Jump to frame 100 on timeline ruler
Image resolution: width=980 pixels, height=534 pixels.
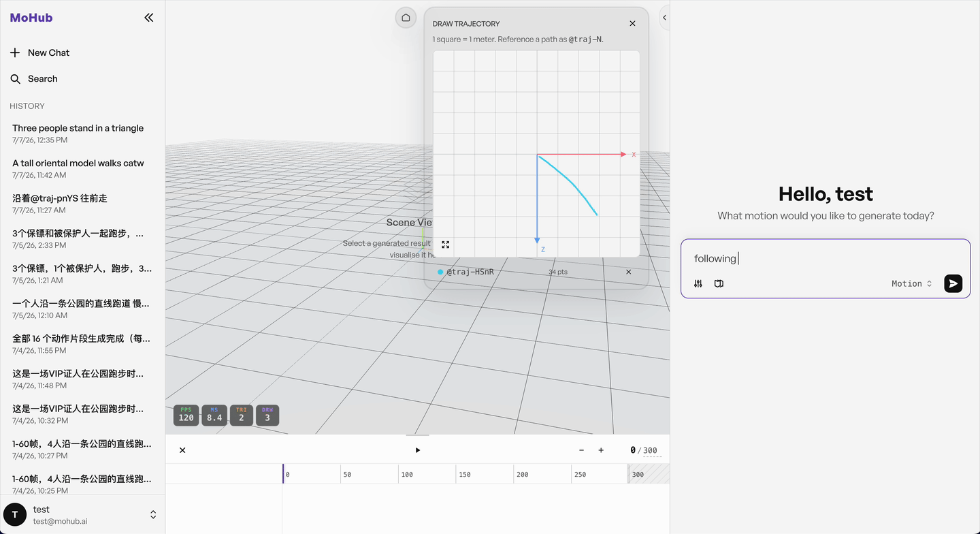pyautogui.click(x=407, y=474)
